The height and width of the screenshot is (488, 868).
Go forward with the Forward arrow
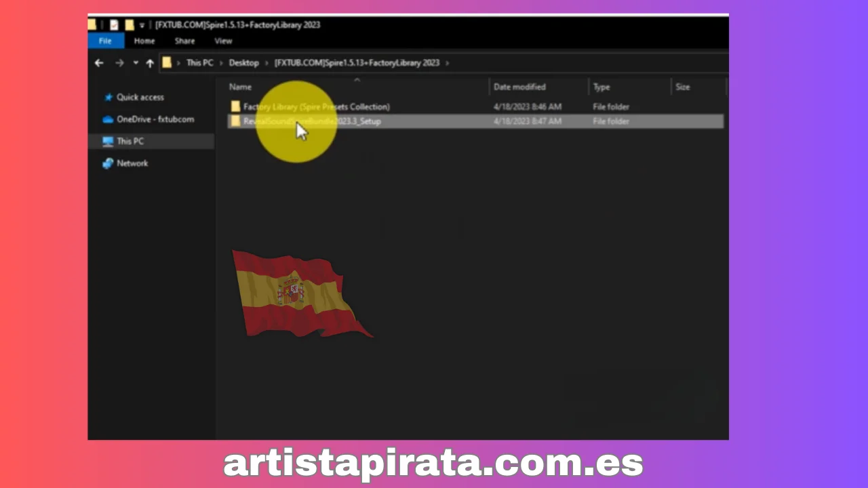tap(119, 62)
